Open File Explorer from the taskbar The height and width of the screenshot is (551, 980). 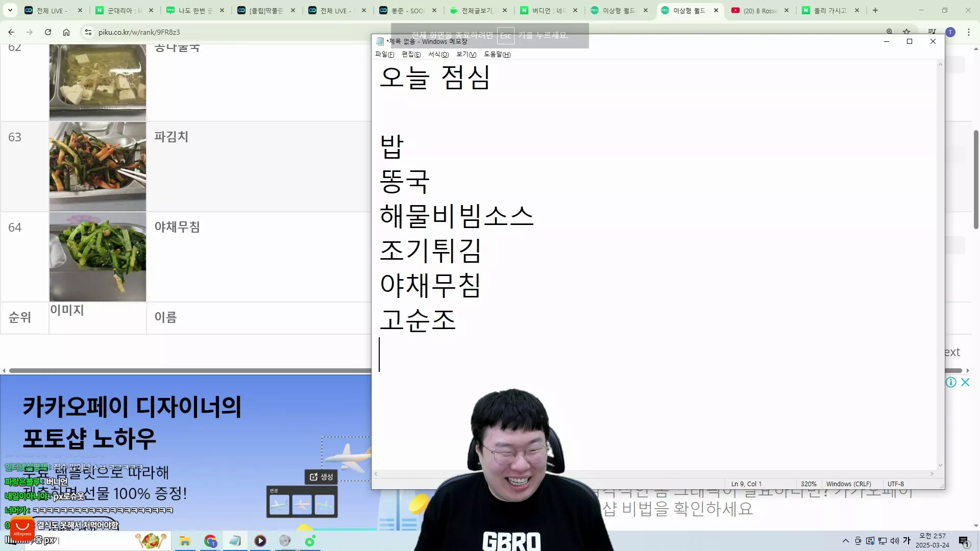click(185, 541)
